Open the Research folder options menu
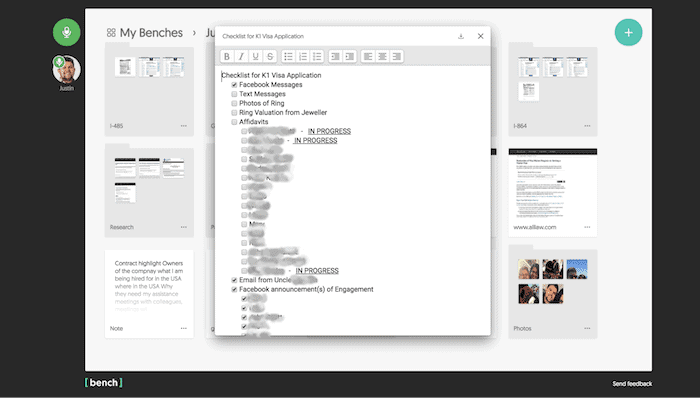Viewport: 700px width, 398px height. click(183, 227)
